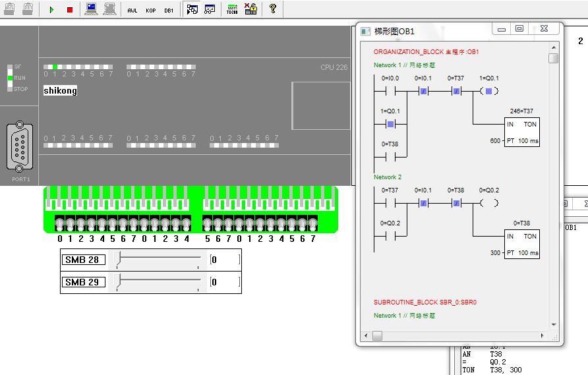588x375 pixels.
Task: Click the yellow question mark help icon
Action: click(x=272, y=9)
